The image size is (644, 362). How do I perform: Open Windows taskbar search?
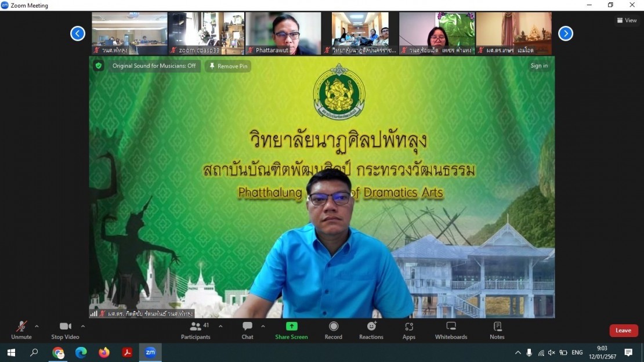point(34,353)
